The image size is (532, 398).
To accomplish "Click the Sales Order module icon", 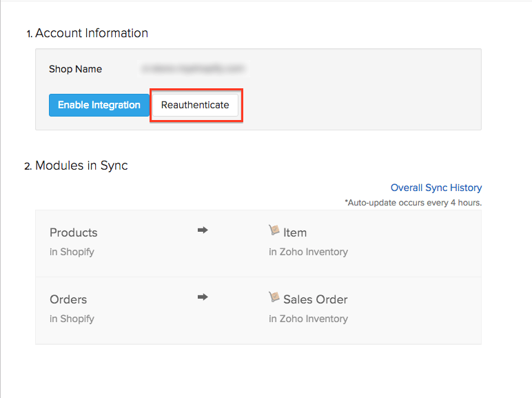I will [274, 297].
